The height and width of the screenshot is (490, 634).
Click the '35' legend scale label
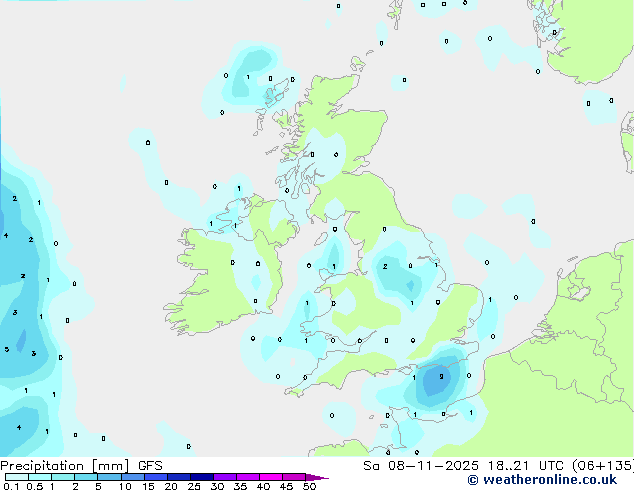pyautogui.click(x=240, y=486)
